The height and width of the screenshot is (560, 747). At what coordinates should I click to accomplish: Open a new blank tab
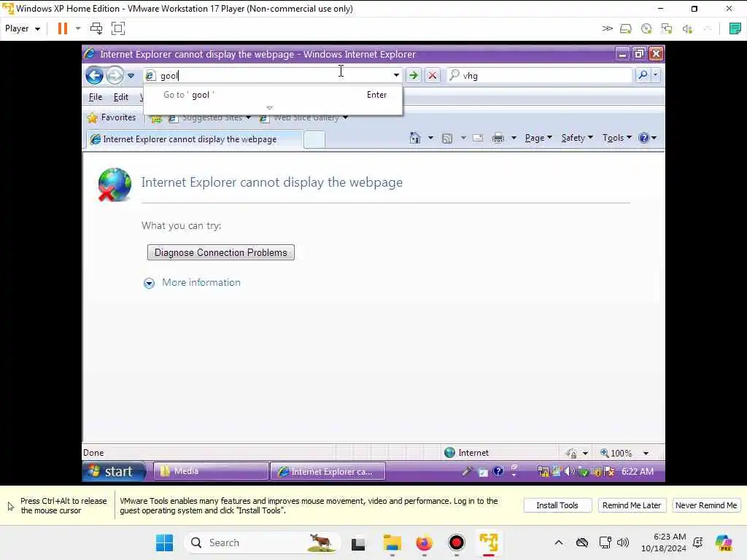[314, 139]
